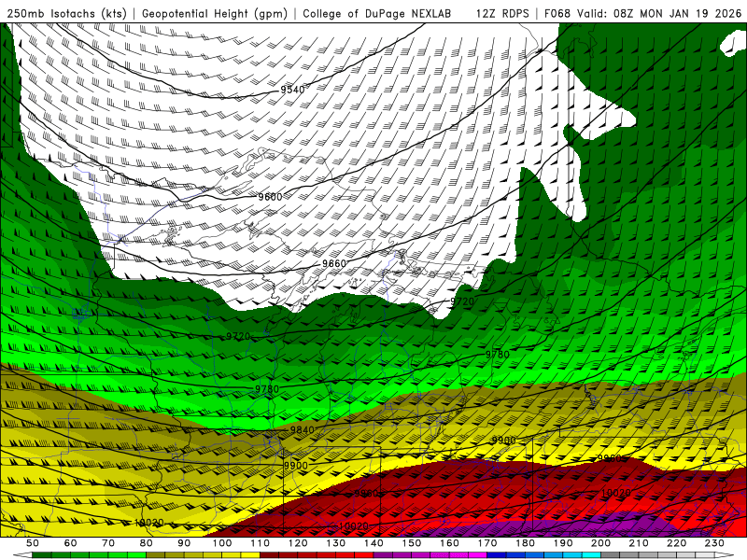Click the colorbar label 140
Viewport: 747px width, 560px height.
(x=373, y=543)
